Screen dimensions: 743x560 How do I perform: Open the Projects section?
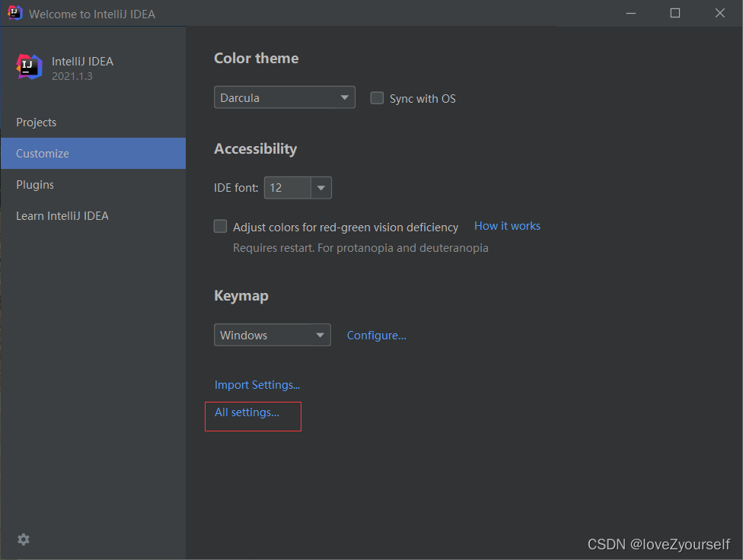point(94,123)
